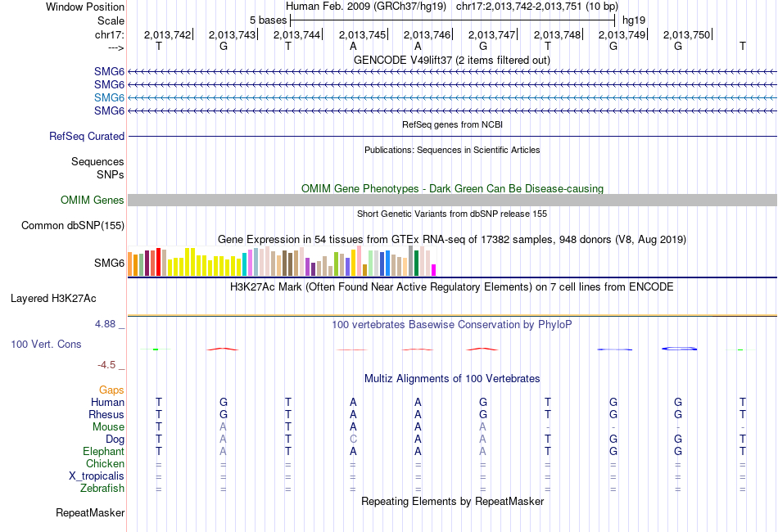The image size is (778, 532).
Task: Click the RepeatMasker track label
Action: pos(90,512)
